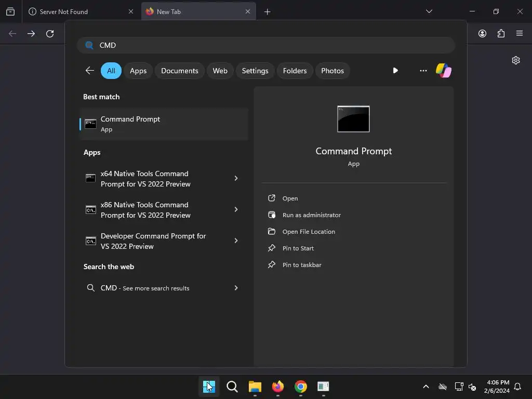Click the Command Prompt icon in best match
This screenshot has width=532, height=399.
pos(90,124)
